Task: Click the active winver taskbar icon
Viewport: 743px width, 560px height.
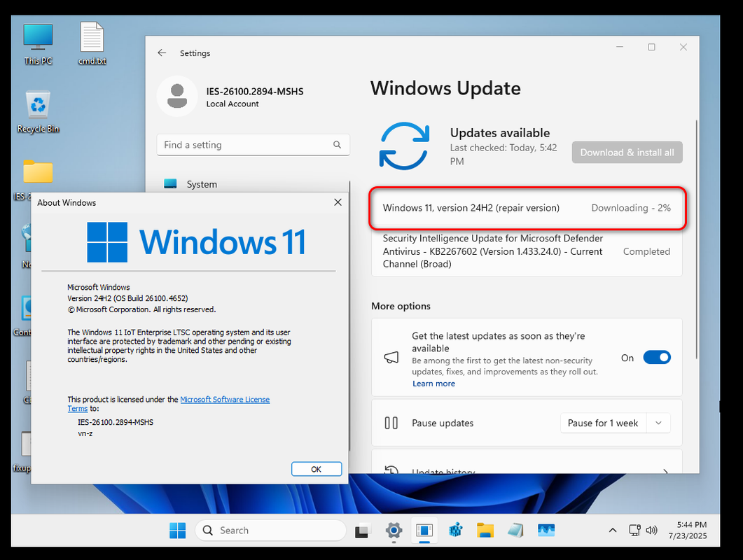Action: (424, 531)
